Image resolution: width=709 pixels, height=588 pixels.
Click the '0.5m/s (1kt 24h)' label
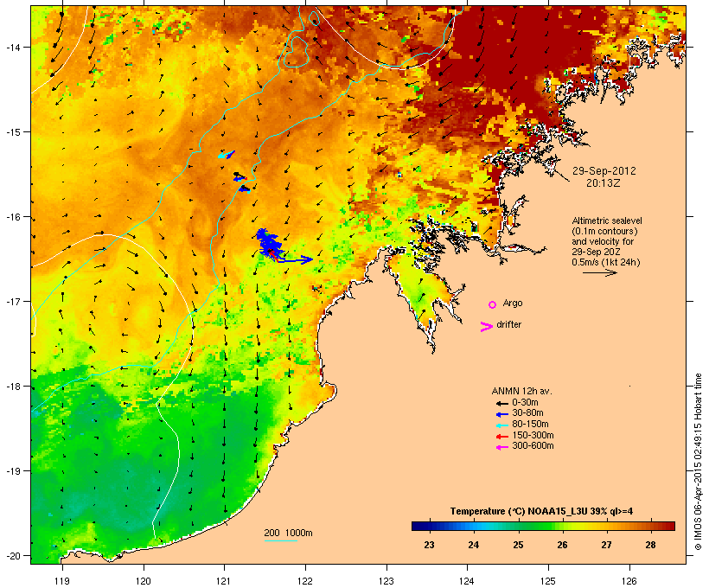[606, 262]
